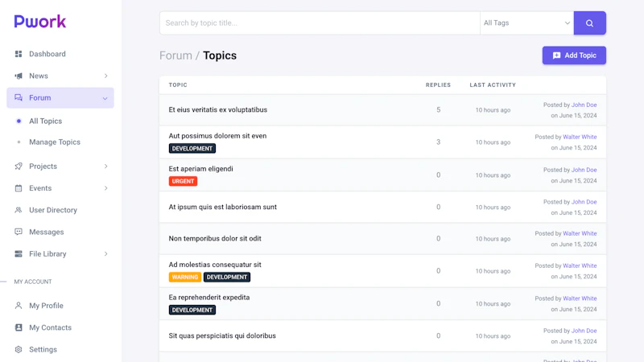644x362 pixels.
Task: Open topic At ipsum quis est laboriosam sunt
Action: 223,207
